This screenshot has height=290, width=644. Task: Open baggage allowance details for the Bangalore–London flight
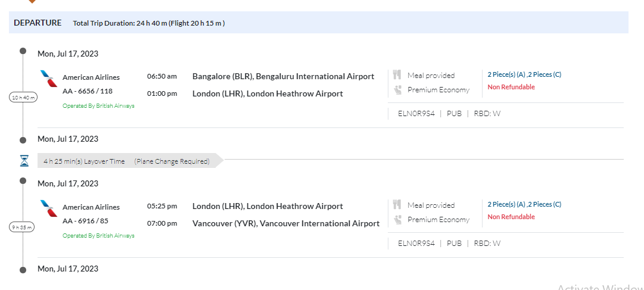point(524,74)
